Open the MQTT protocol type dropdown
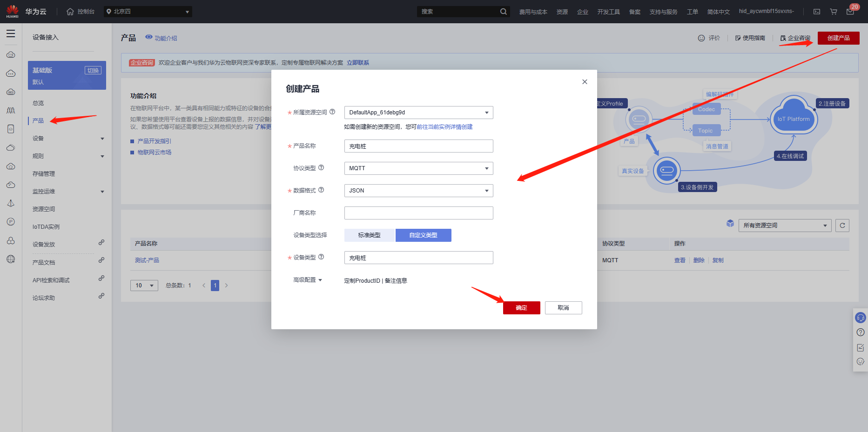 click(x=419, y=168)
